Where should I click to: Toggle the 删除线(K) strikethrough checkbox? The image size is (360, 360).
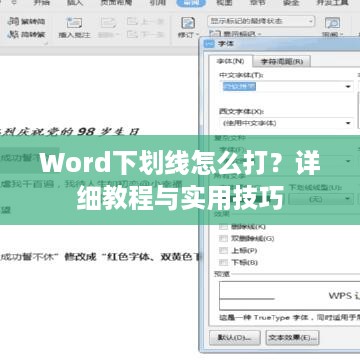click(x=223, y=227)
